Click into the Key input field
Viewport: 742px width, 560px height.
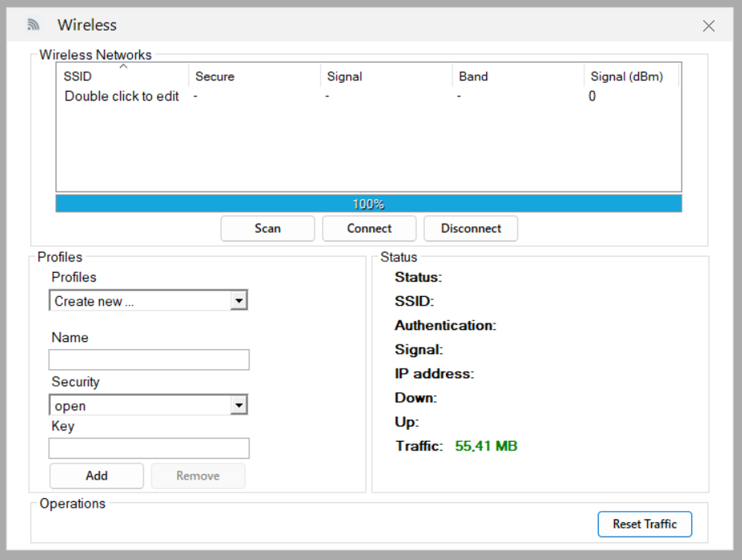coord(149,448)
